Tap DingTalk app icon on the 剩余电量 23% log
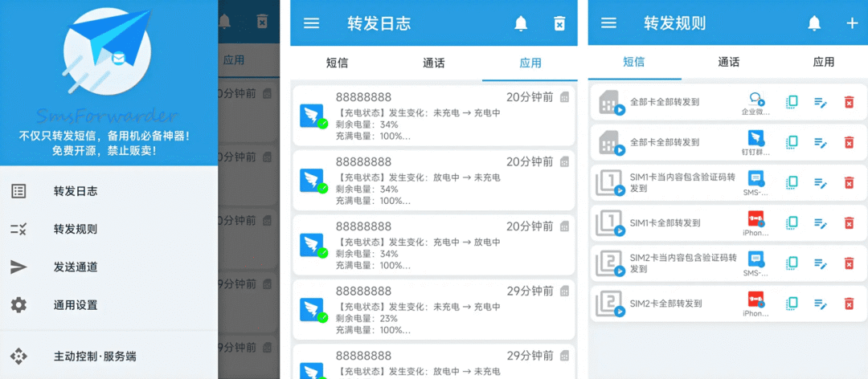Image resolution: width=868 pixels, height=379 pixels. coord(313,311)
